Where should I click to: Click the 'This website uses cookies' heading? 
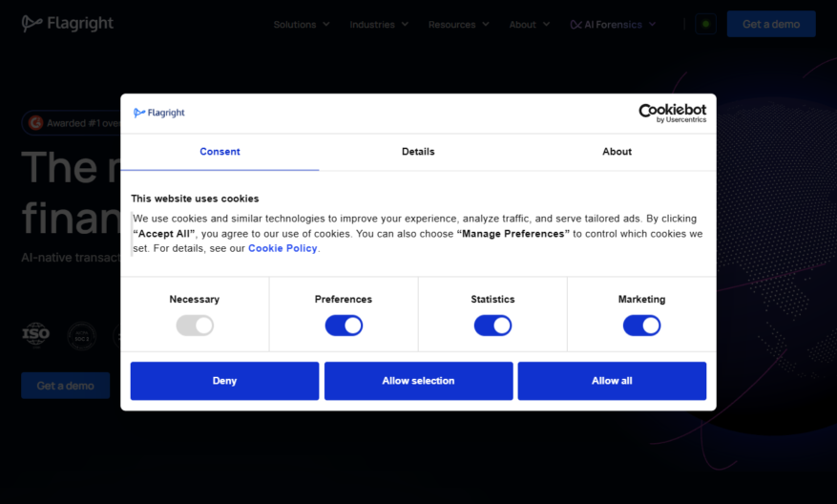tap(195, 199)
